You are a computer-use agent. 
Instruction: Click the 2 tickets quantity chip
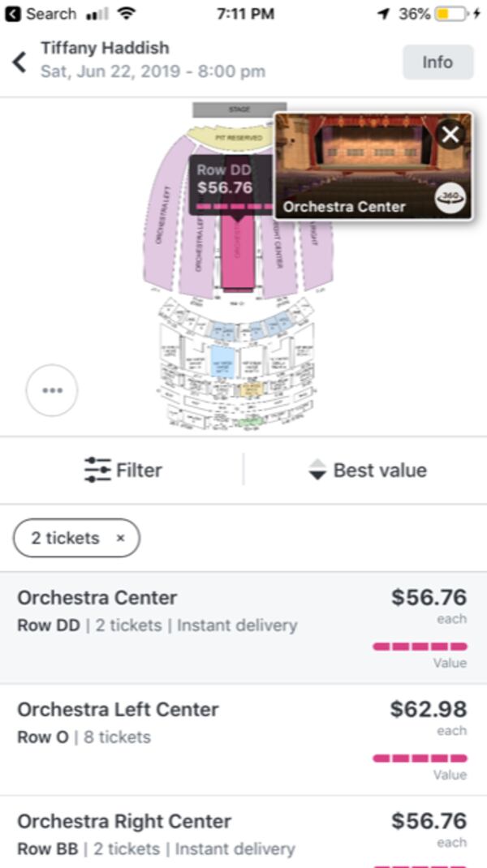pos(65,539)
